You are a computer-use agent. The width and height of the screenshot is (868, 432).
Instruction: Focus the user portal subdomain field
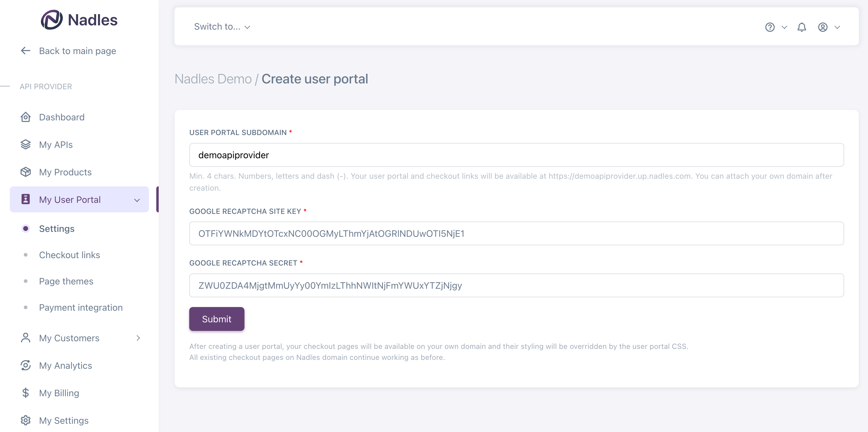516,155
